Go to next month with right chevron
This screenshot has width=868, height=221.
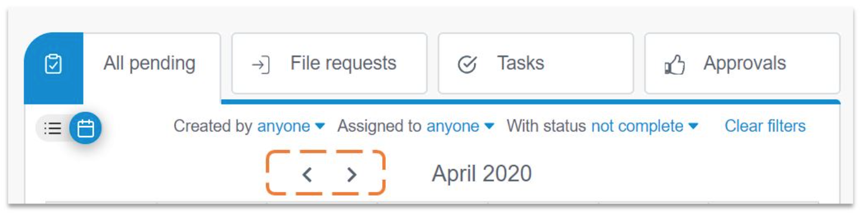click(352, 174)
